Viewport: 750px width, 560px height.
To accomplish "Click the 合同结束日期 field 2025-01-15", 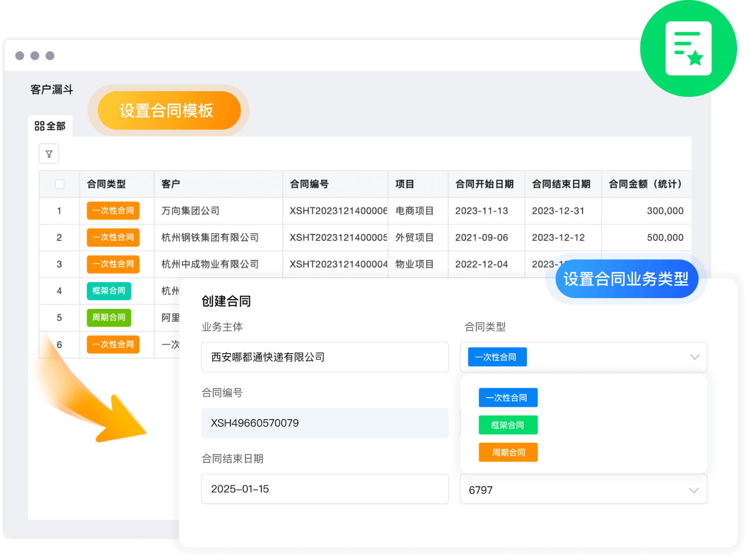I will coord(325,489).
